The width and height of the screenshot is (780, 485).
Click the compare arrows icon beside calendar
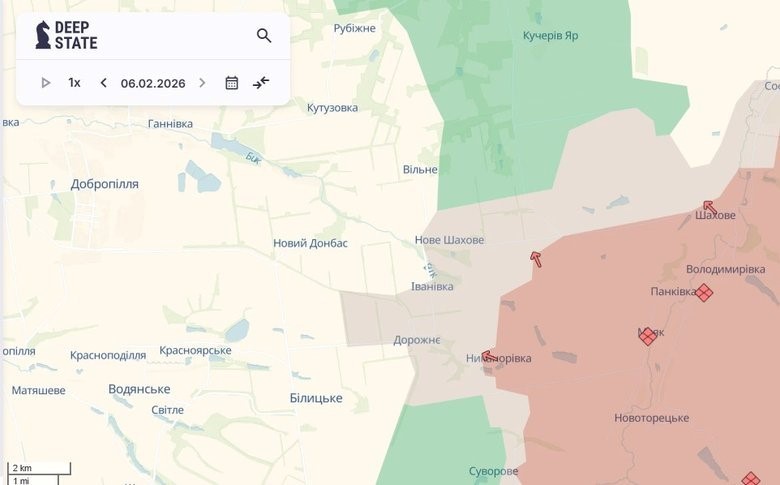(x=261, y=83)
